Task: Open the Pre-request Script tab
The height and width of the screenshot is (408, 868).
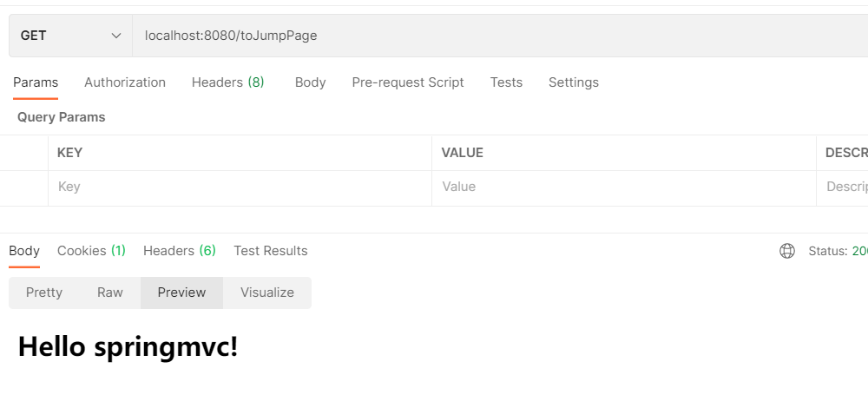Action: pyautogui.click(x=408, y=82)
